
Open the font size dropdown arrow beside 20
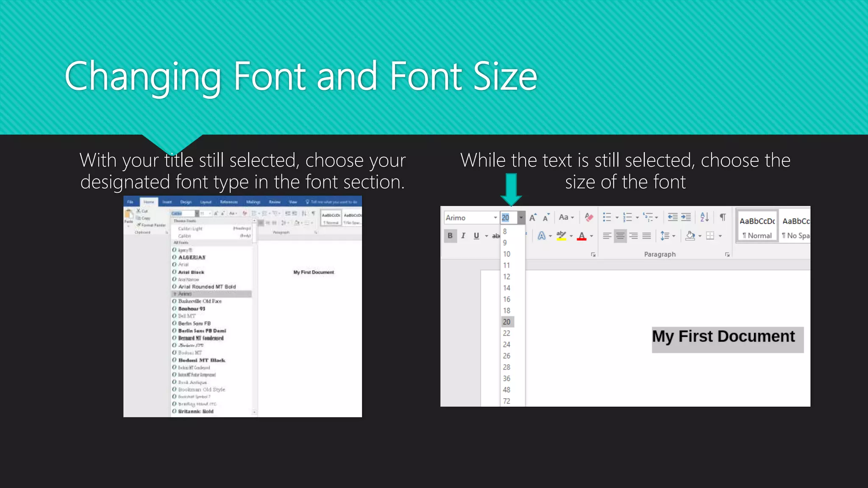[x=521, y=218]
